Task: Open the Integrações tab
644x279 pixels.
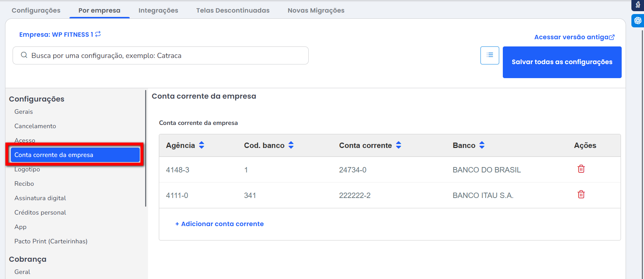Action: coord(158,10)
